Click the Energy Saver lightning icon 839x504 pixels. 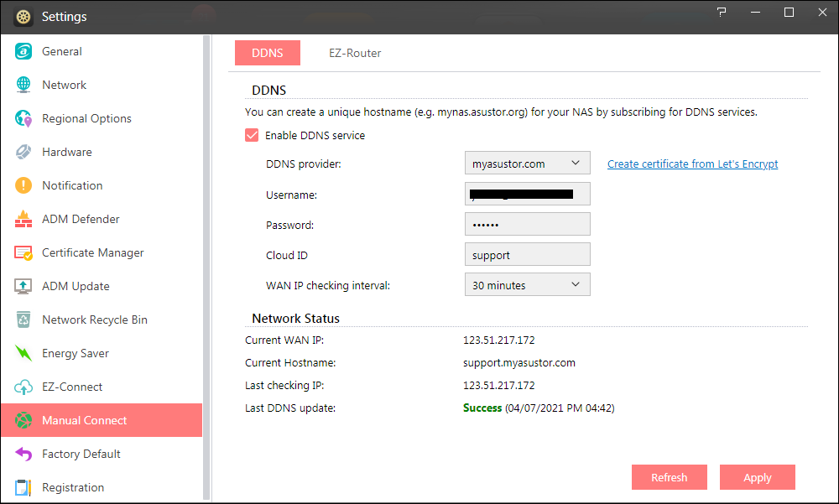pos(23,353)
